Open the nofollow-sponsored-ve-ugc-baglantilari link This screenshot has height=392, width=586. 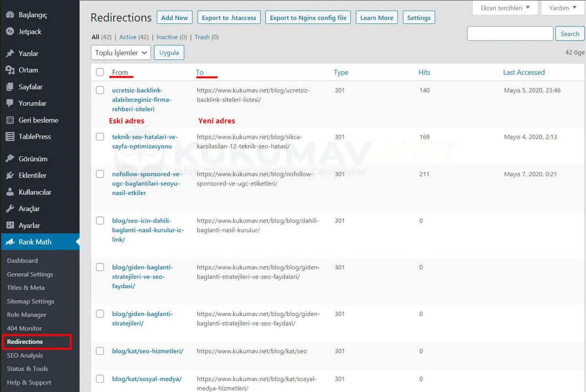(147, 183)
